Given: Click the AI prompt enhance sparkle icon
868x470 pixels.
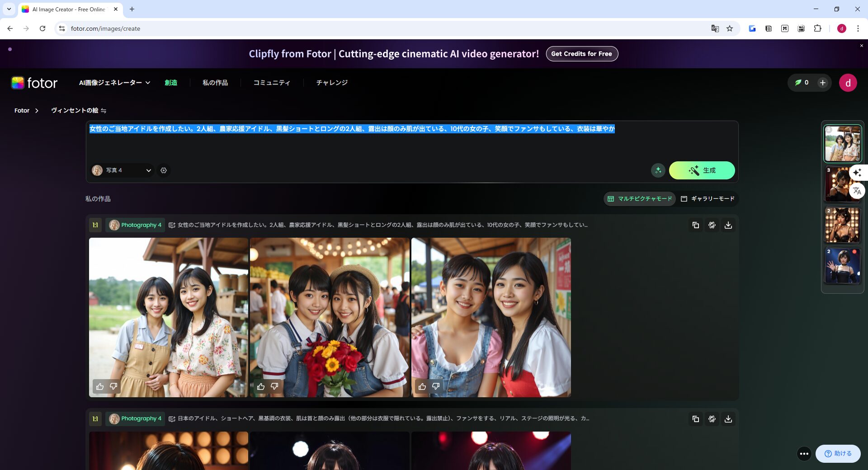Looking at the screenshot, I should [658, 170].
